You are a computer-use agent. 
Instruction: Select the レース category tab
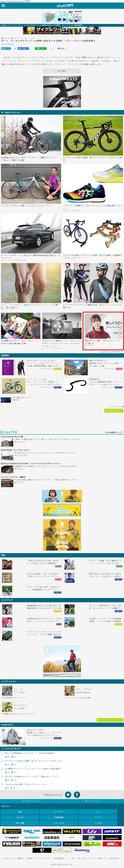click(x=98, y=811)
